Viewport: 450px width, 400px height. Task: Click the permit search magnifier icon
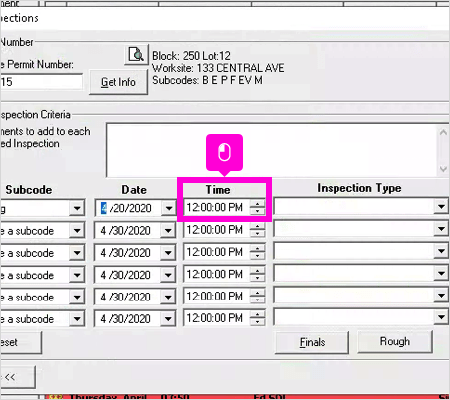(x=136, y=55)
